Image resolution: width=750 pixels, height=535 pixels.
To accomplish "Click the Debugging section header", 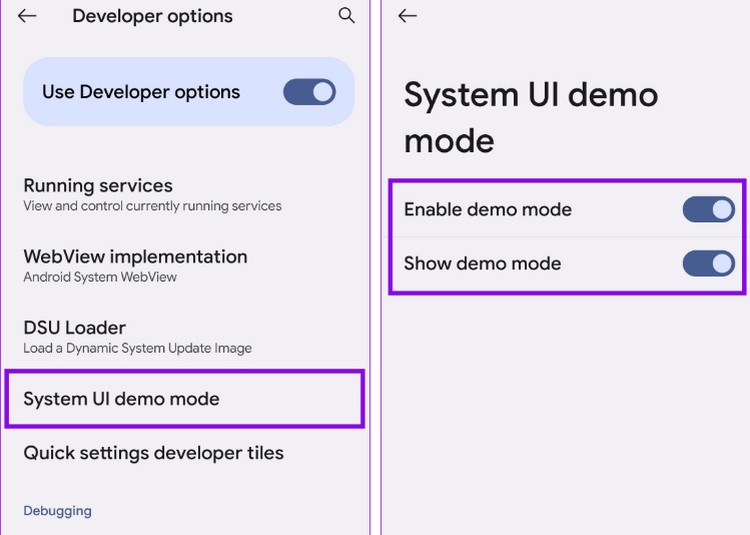I will pos(57,511).
